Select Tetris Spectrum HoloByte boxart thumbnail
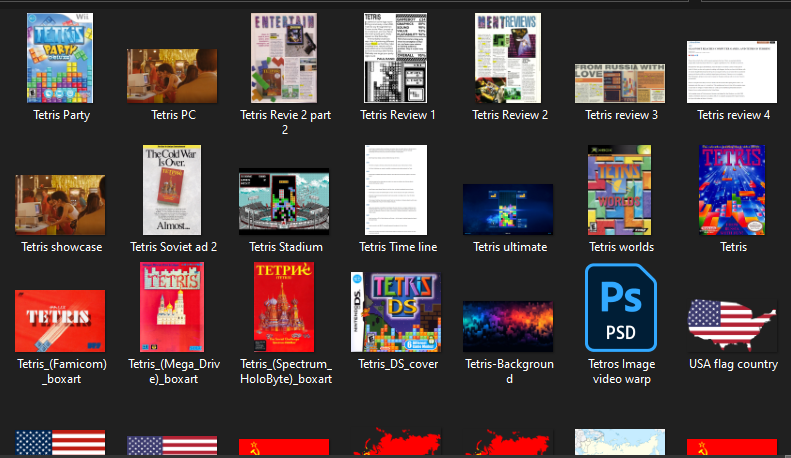791x458 pixels. coord(284,307)
